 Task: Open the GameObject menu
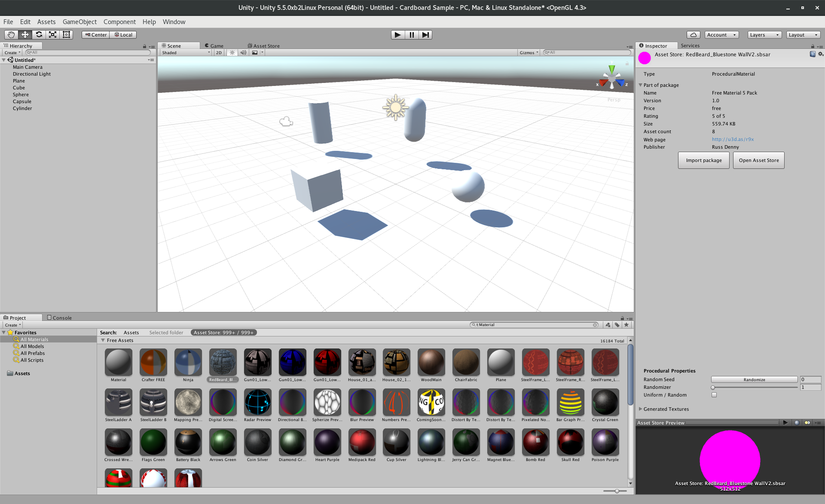(x=79, y=22)
